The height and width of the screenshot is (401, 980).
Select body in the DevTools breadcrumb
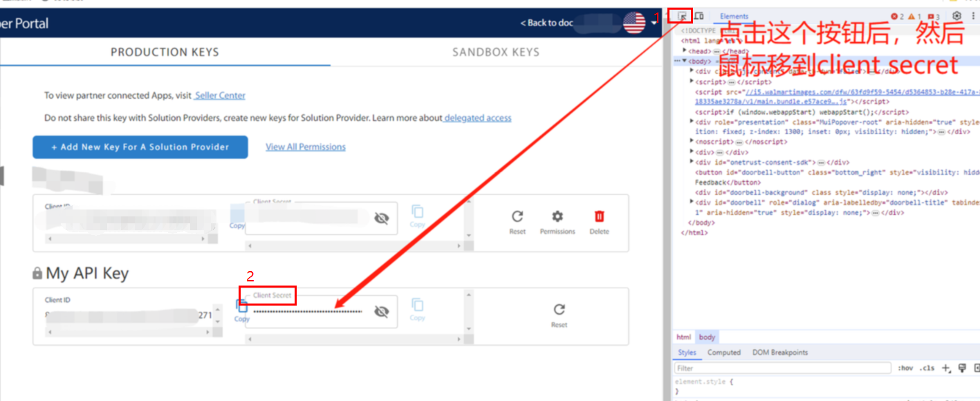(x=707, y=337)
